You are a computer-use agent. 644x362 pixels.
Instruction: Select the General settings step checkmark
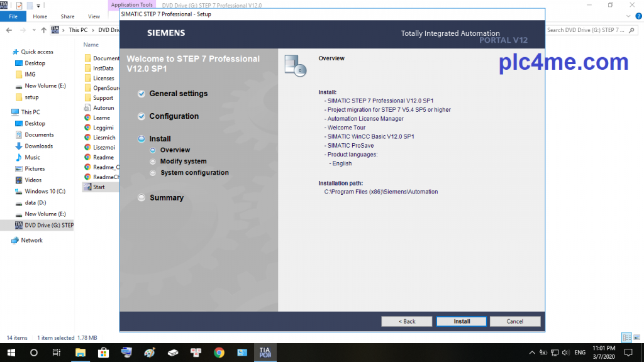click(x=142, y=94)
